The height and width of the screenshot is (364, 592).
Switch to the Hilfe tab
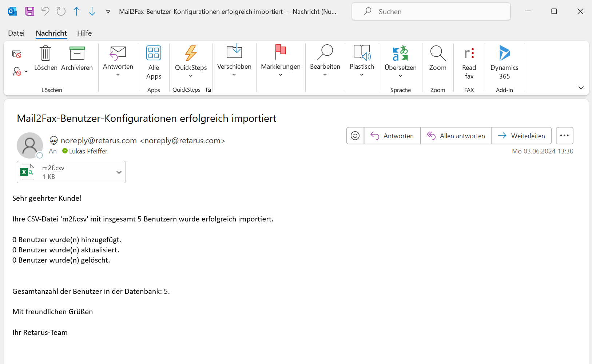click(84, 33)
